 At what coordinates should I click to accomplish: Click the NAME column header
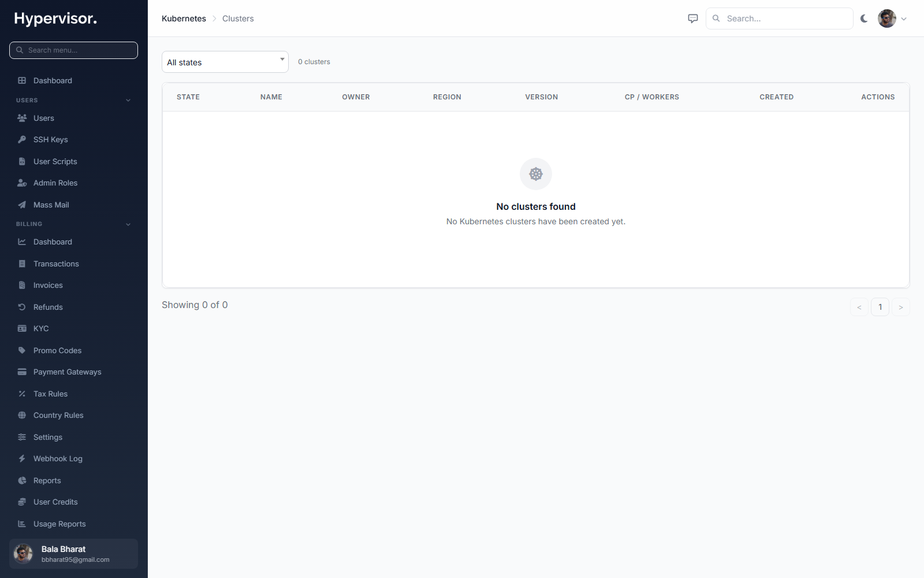pos(271,97)
